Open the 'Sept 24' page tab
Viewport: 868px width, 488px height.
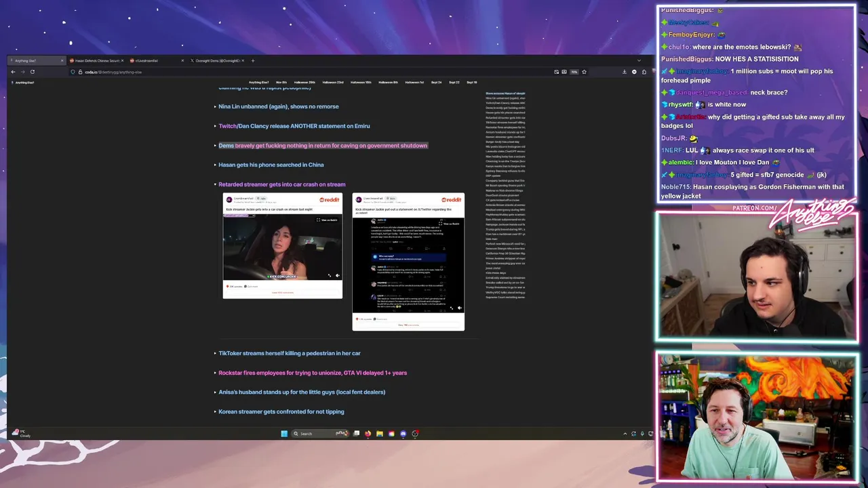[436, 83]
